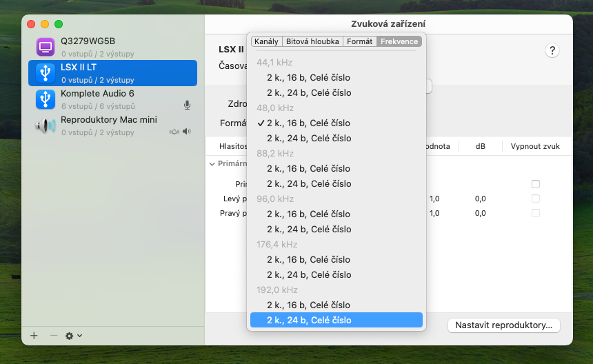Select Komplete Audio 6 device in sidebar

point(112,99)
